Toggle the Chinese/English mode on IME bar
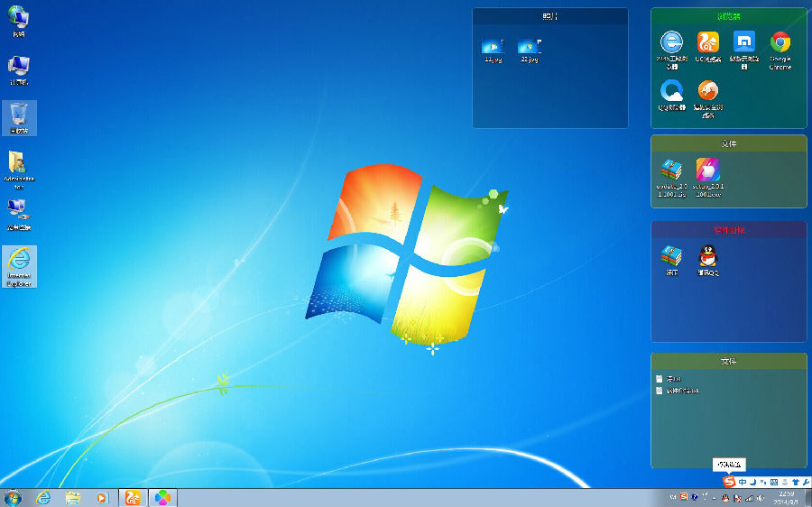Viewport: 812px width, 507px height. 743,482
